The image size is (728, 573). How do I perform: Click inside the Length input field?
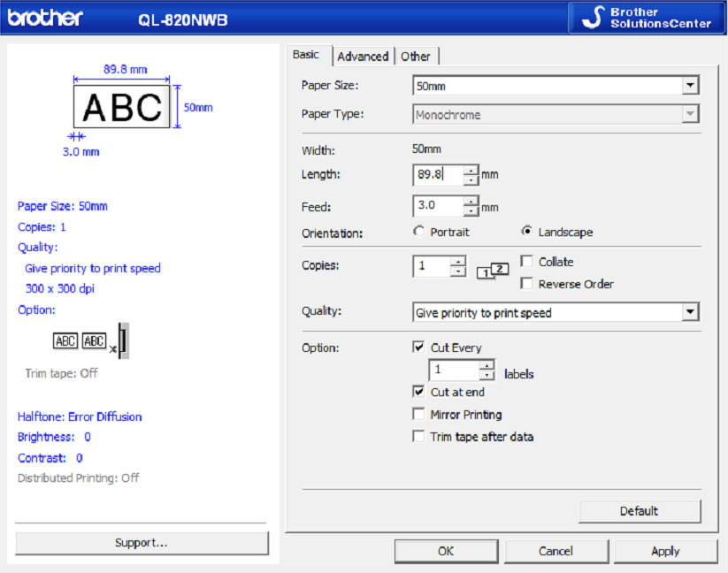pos(437,175)
